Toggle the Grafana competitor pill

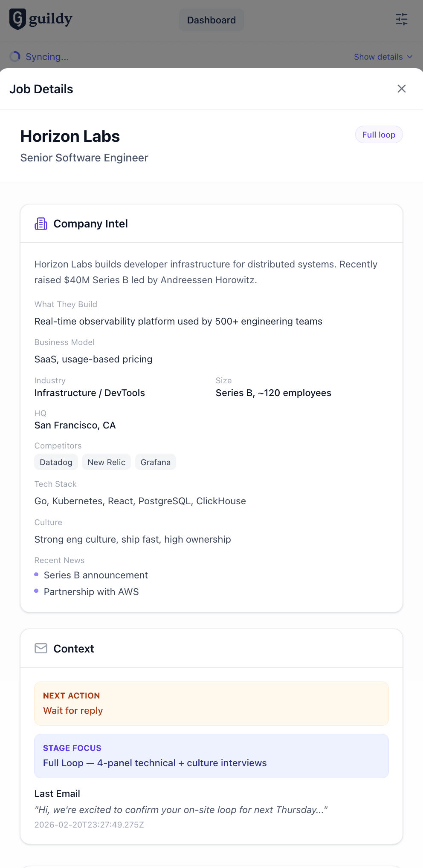coord(155,462)
